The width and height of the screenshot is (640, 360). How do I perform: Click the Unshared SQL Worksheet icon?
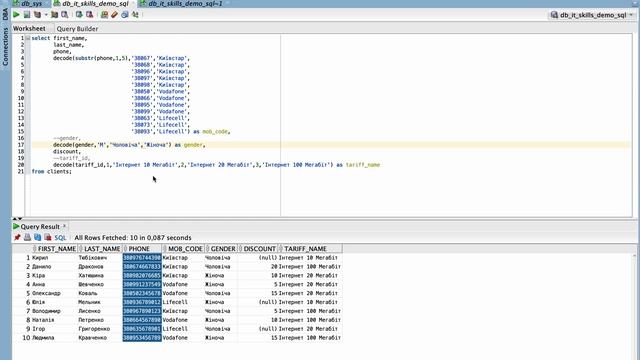[x=104, y=15]
